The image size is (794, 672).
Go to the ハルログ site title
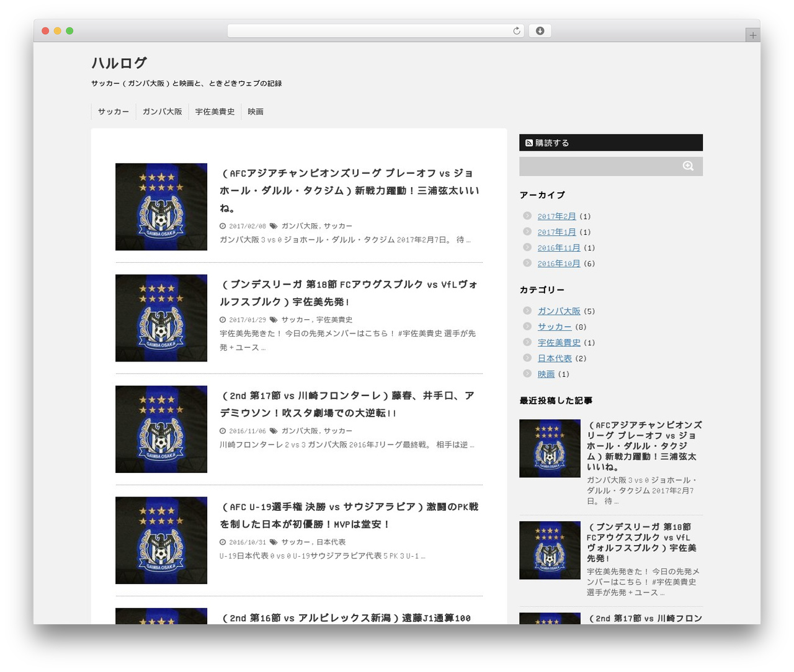click(119, 63)
